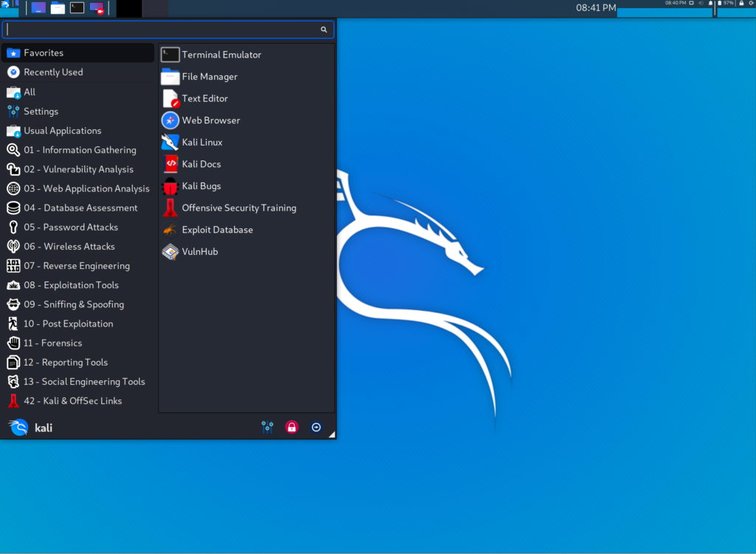This screenshot has width=756, height=554.
Task: Browse Usual Applications category
Action: click(78, 130)
